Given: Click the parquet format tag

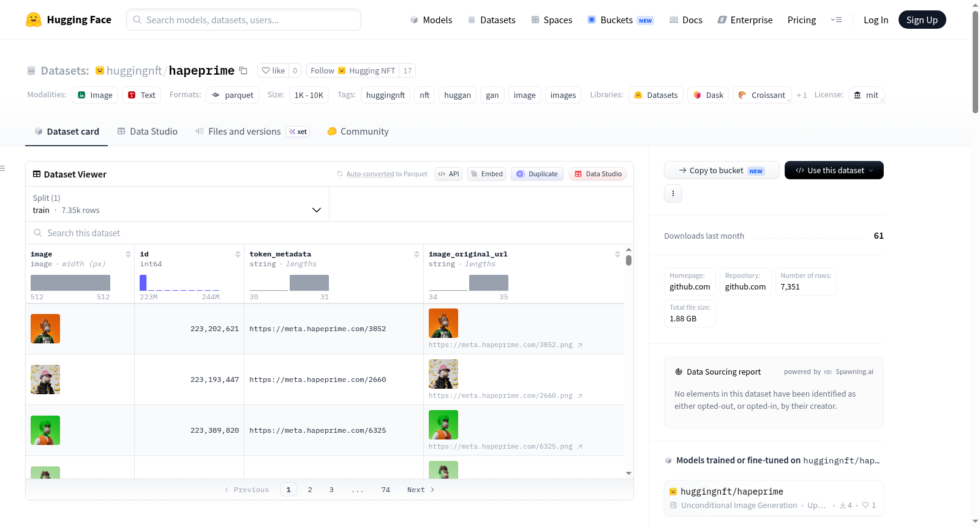Looking at the screenshot, I should click(x=232, y=95).
